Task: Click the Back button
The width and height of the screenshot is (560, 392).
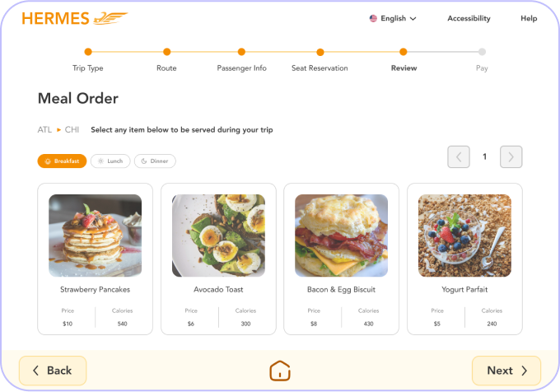Action: [53, 371]
